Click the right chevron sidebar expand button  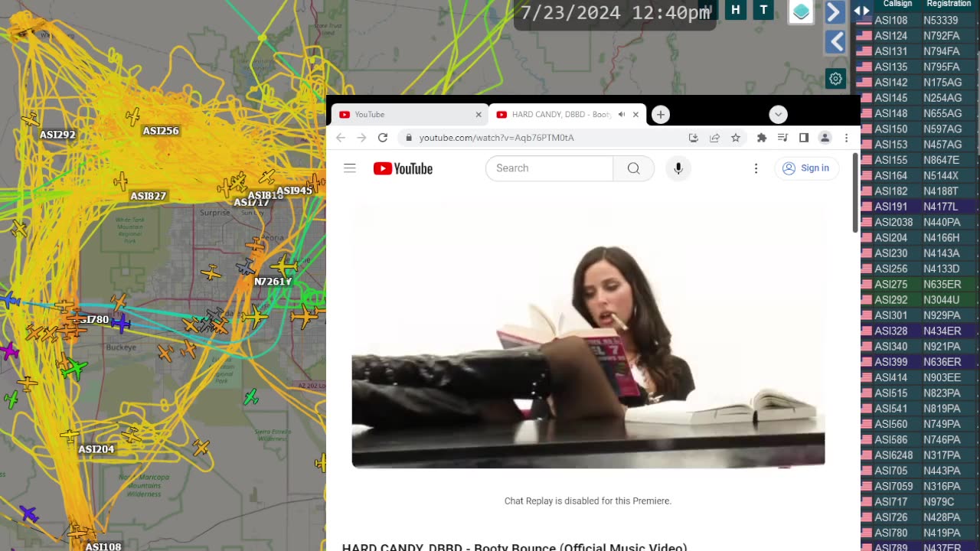pos(835,11)
